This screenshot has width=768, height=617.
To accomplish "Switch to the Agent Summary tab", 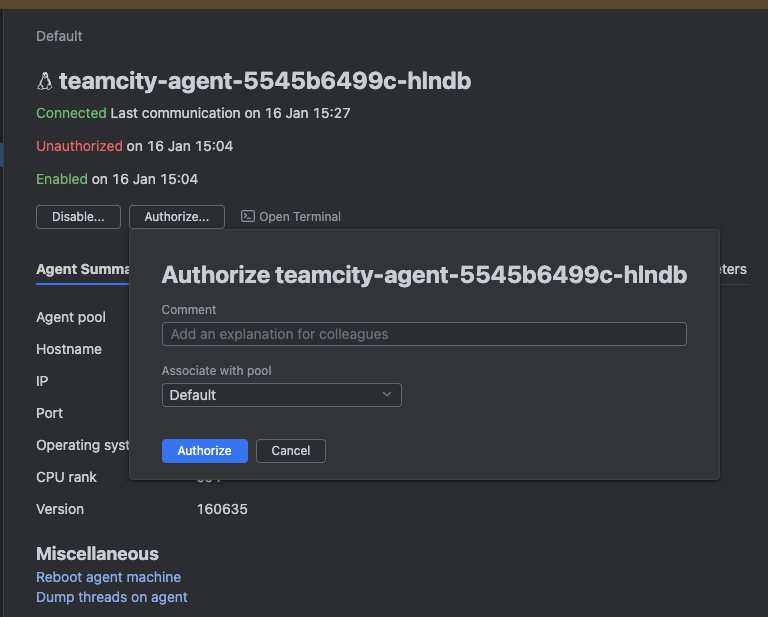I will [83, 269].
